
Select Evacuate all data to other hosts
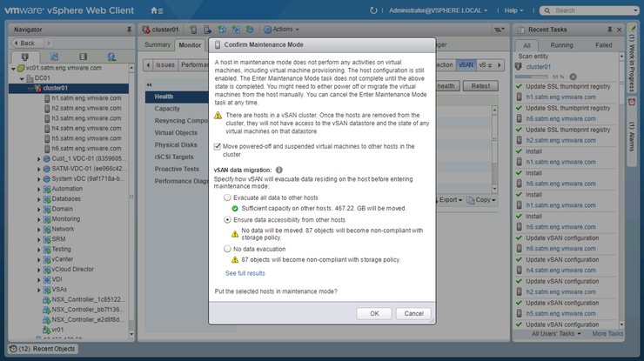(x=227, y=197)
